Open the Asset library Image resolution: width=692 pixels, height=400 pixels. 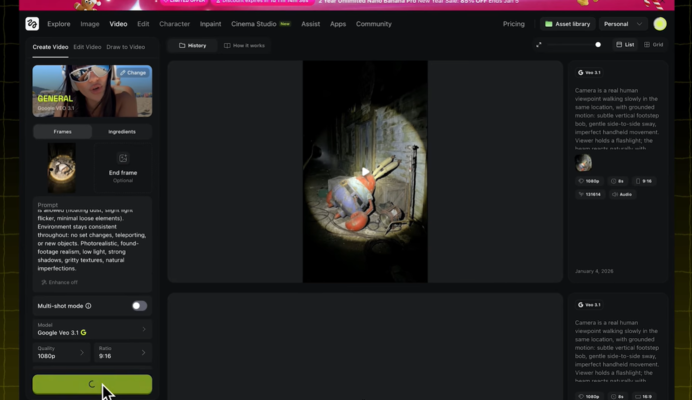[x=568, y=24]
